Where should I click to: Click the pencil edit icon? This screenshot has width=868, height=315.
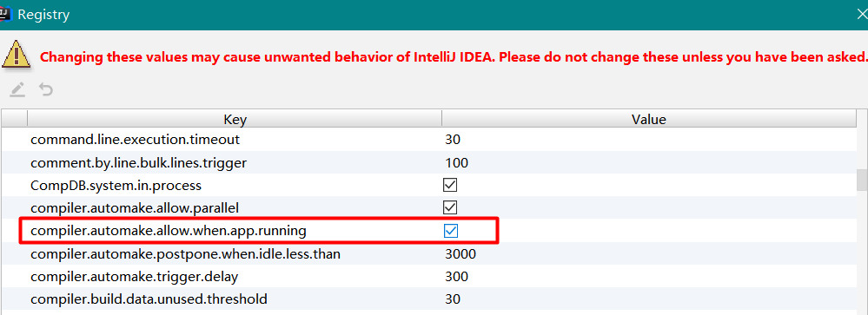click(x=17, y=89)
